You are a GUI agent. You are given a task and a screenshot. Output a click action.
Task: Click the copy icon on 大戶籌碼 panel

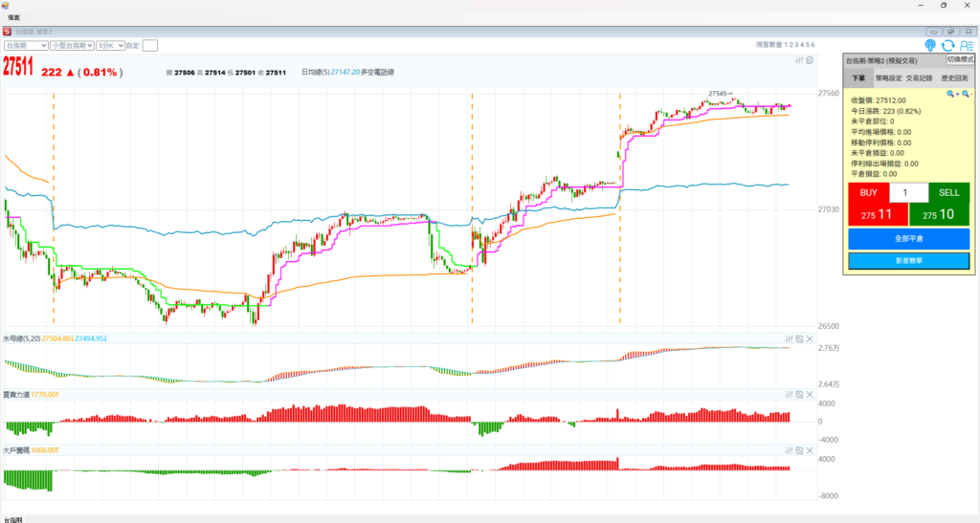tap(799, 449)
